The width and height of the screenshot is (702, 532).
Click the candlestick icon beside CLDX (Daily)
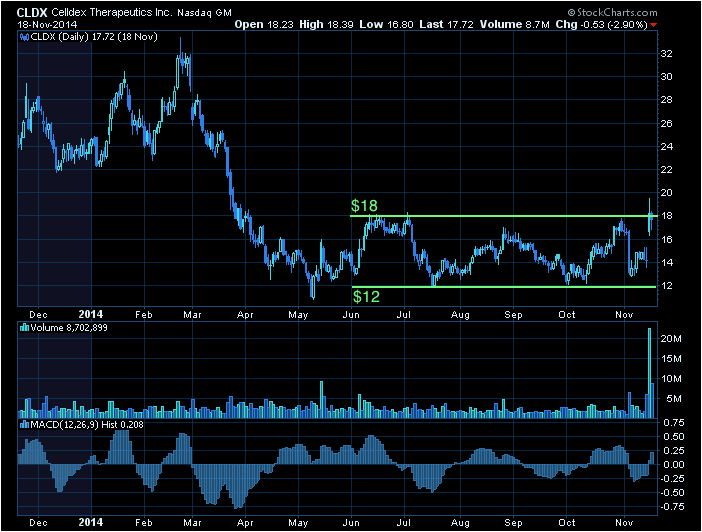click(25, 37)
